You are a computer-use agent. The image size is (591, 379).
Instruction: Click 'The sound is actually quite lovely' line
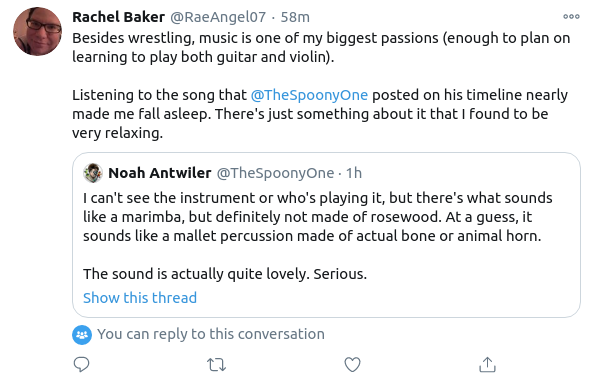pos(225,274)
